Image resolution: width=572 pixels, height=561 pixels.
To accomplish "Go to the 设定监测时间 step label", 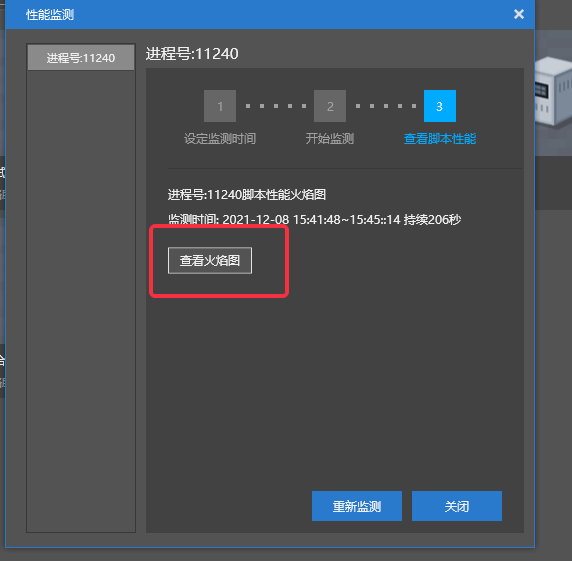I will pyautogui.click(x=220, y=139).
